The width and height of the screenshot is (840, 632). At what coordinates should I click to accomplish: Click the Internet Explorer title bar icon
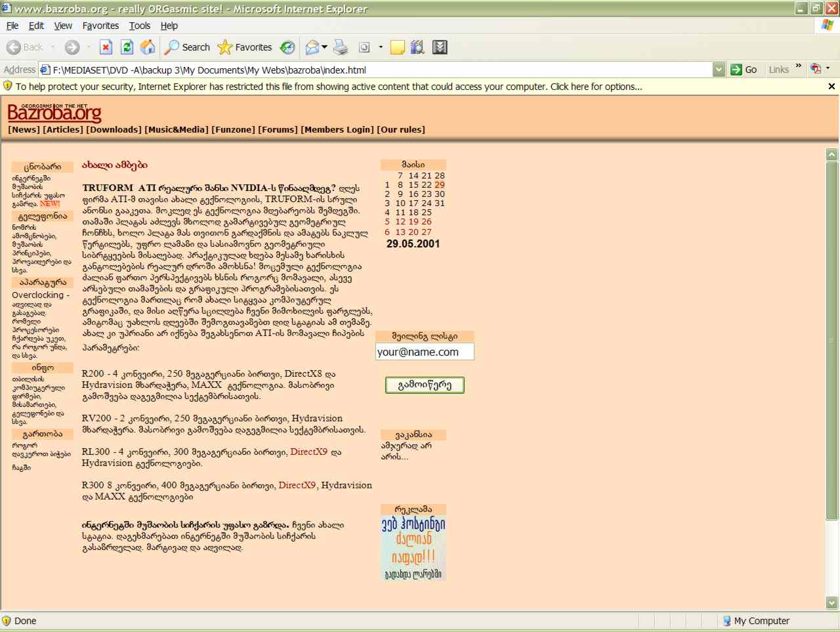tap(7, 9)
